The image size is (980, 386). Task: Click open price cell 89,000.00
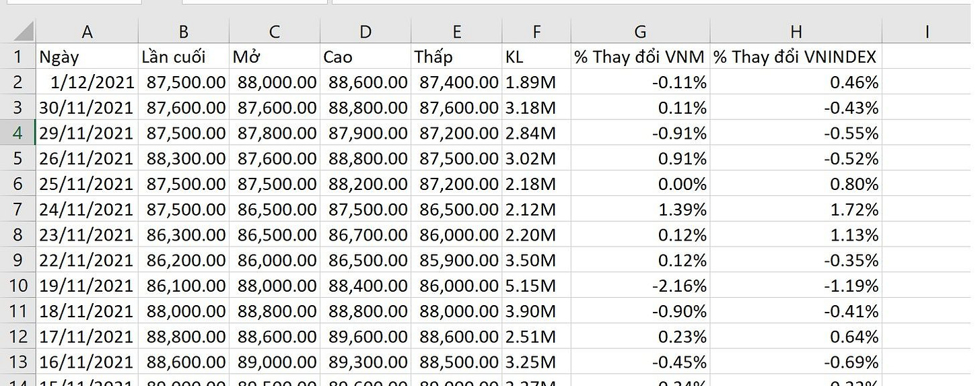pyautogui.click(x=275, y=362)
